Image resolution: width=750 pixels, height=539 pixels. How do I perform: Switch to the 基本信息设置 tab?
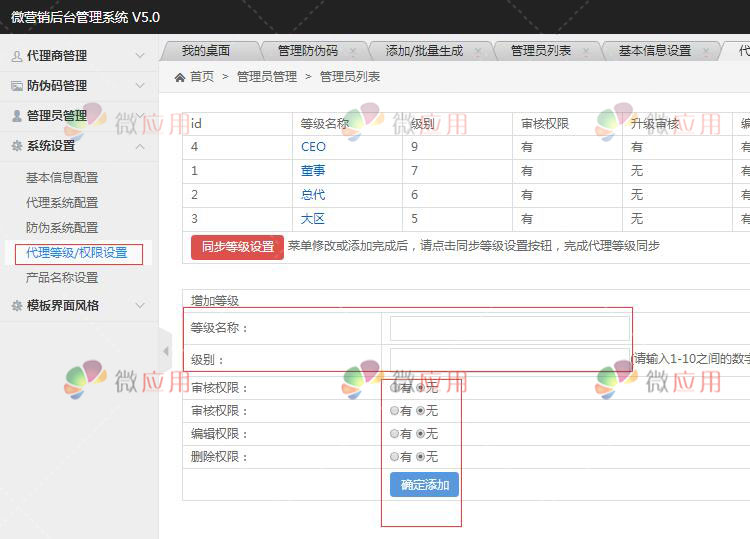coord(655,51)
